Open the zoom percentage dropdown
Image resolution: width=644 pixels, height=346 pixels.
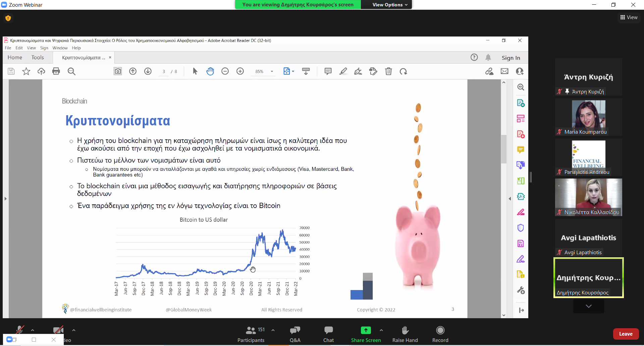[x=272, y=71]
